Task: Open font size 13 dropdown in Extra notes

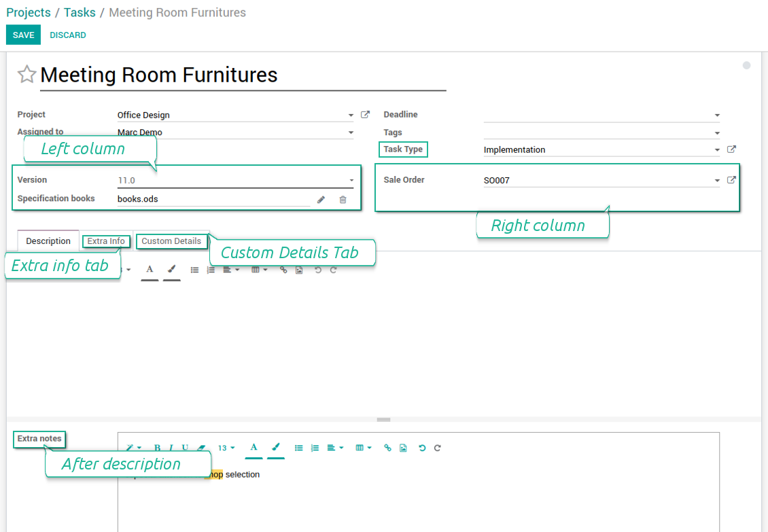Action: click(x=226, y=448)
